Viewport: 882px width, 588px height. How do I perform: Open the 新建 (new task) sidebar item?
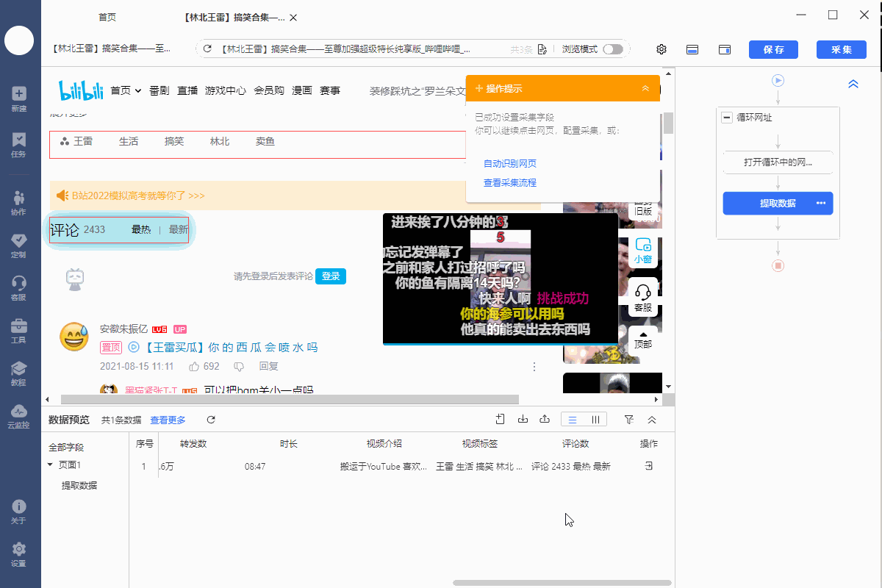(x=19, y=99)
